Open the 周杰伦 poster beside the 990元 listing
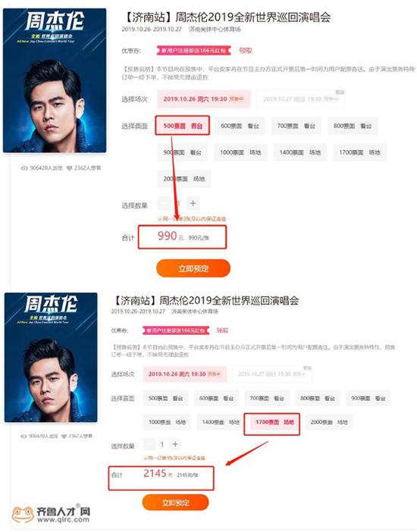 click(55, 80)
